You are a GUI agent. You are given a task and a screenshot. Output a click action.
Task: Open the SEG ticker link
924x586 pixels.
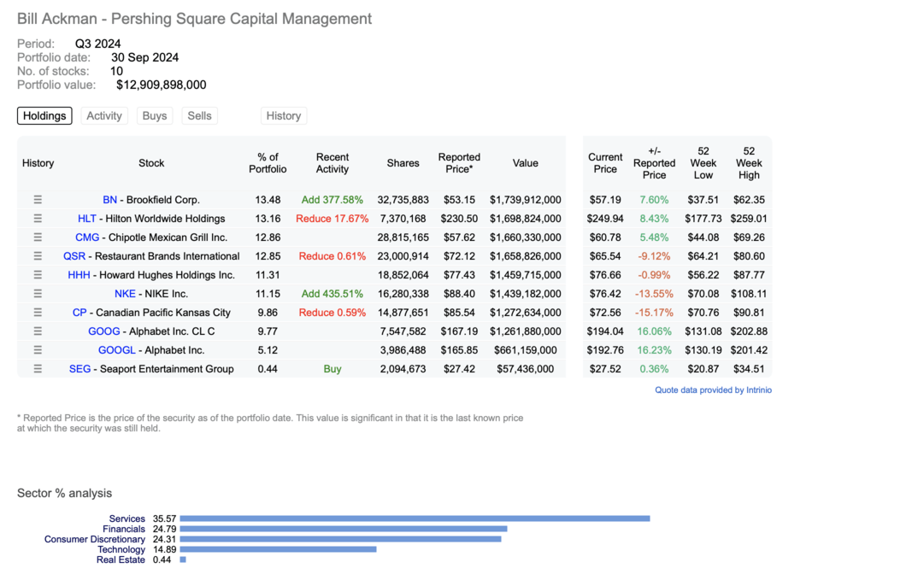pos(79,369)
